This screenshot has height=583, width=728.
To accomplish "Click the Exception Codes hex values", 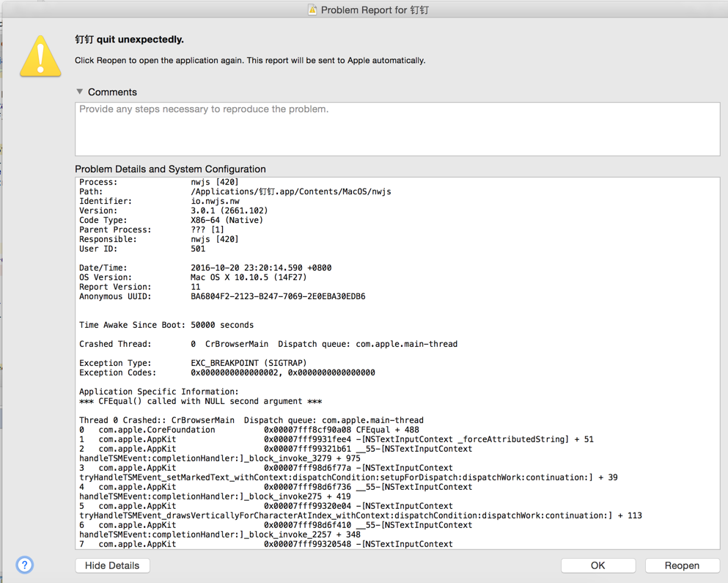I will 283,373.
